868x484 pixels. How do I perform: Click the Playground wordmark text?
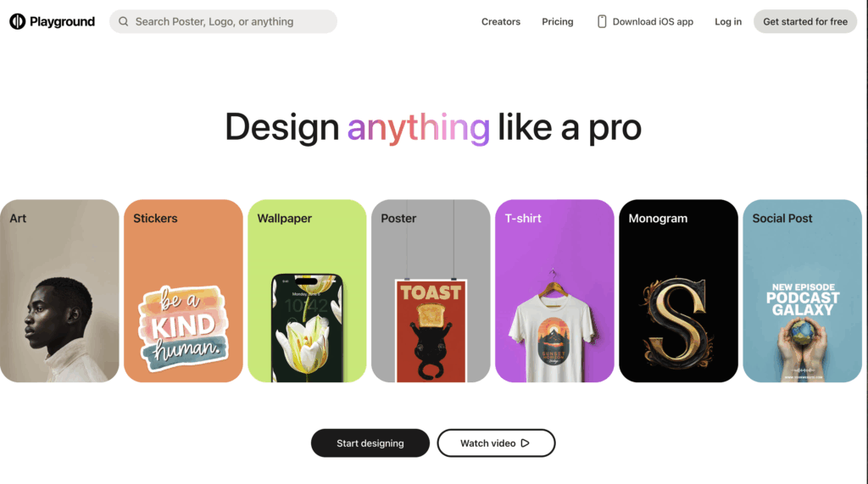click(x=62, y=21)
